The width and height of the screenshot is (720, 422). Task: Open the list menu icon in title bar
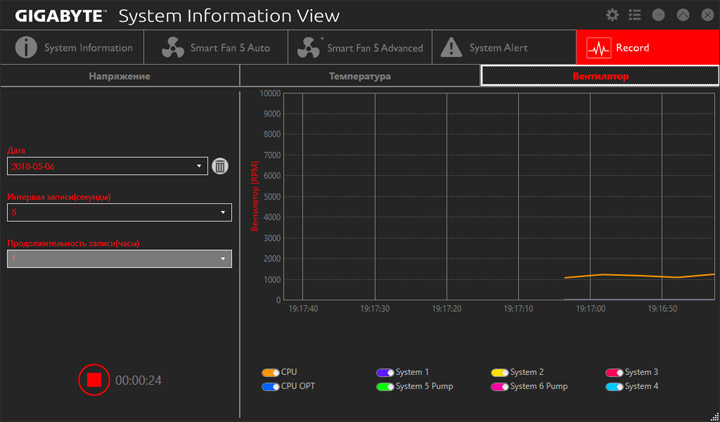coord(635,15)
